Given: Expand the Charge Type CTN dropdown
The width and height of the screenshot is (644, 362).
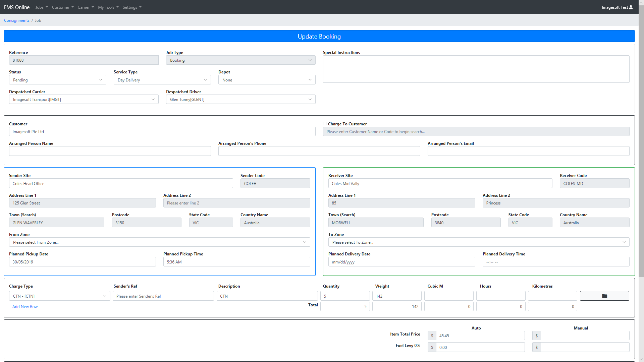Looking at the screenshot, I should pyautogui.click(x=59, y=296).
